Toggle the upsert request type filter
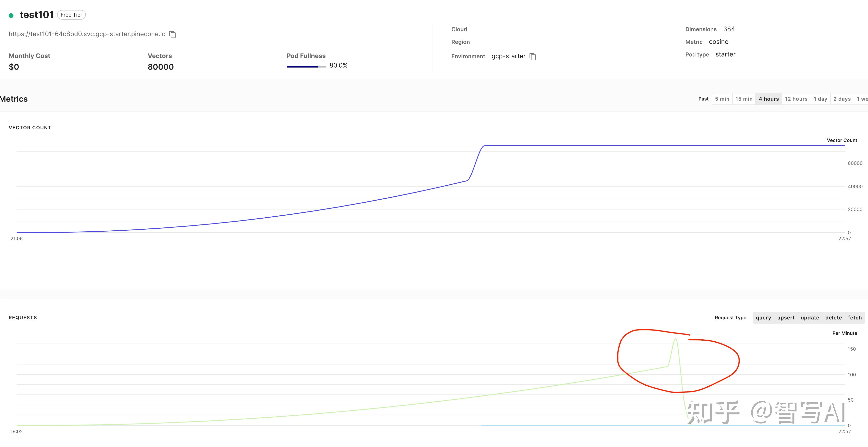Viewport: 868px width, 447px height. pyautogui.click(x=786, y=318)
